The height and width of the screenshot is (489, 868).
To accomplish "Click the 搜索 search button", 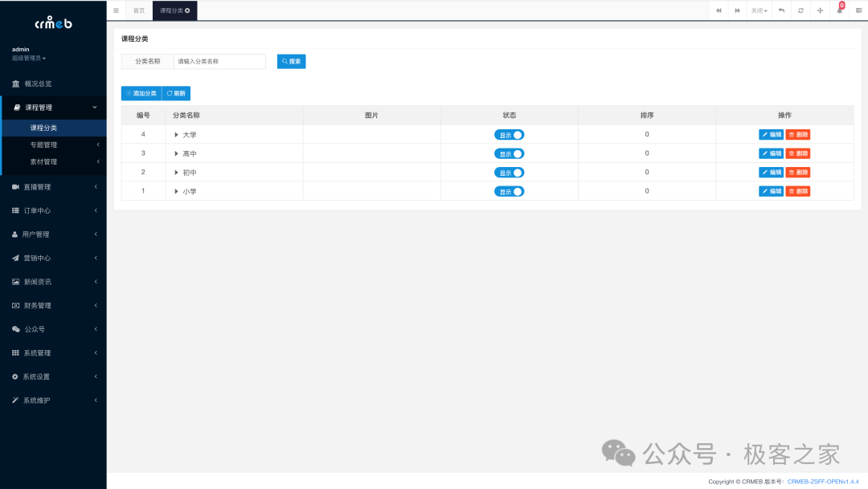I will point(291,61).
